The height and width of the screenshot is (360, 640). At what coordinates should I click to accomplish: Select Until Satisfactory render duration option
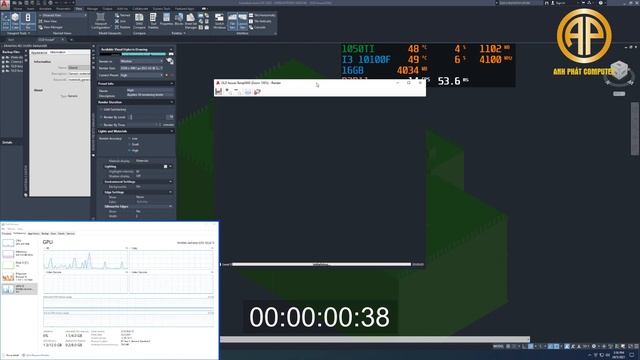pos(114,109)
